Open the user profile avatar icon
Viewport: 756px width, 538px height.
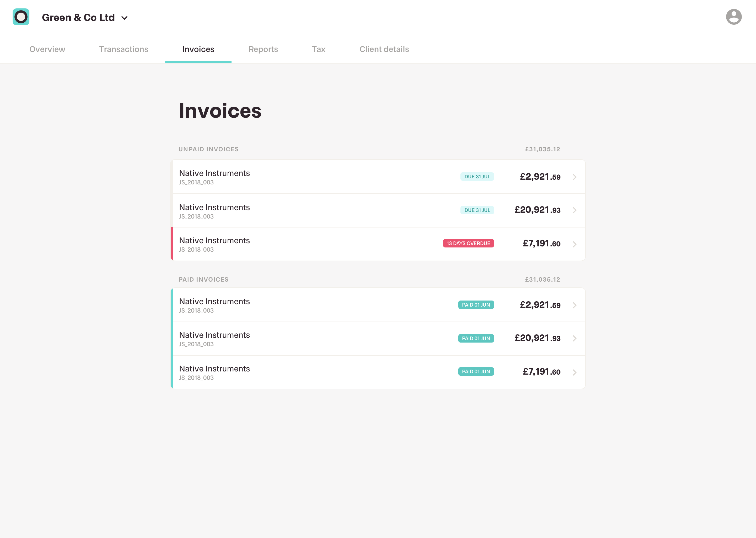[733, 17]
